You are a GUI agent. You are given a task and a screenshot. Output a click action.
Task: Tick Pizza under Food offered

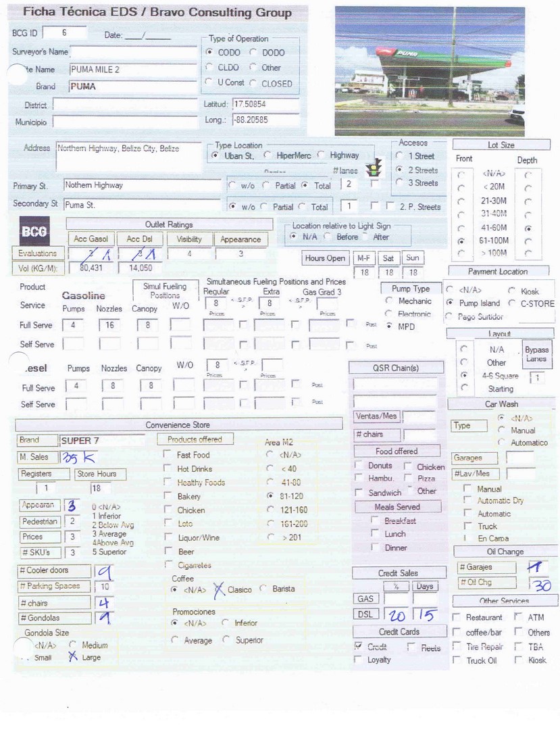408,478
